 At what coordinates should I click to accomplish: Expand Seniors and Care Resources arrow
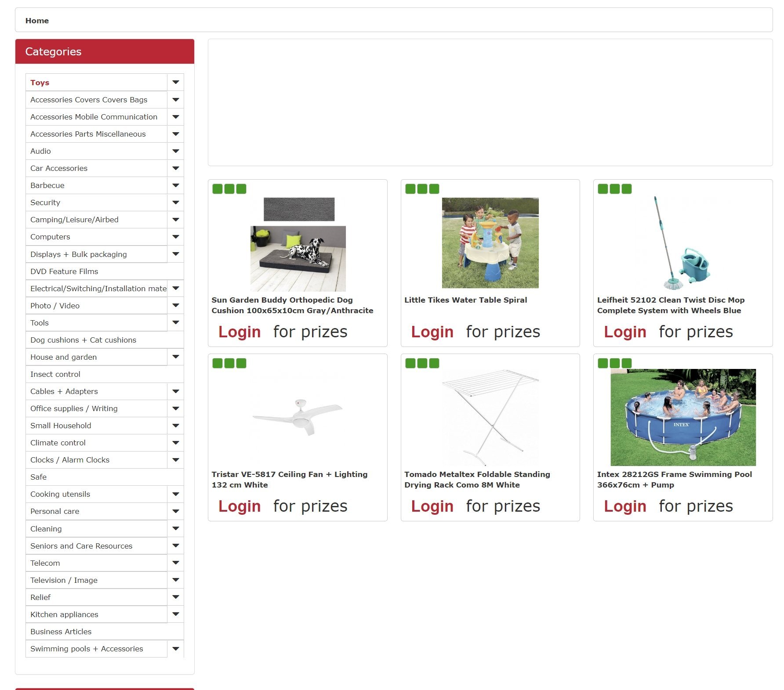coord(175,545)
